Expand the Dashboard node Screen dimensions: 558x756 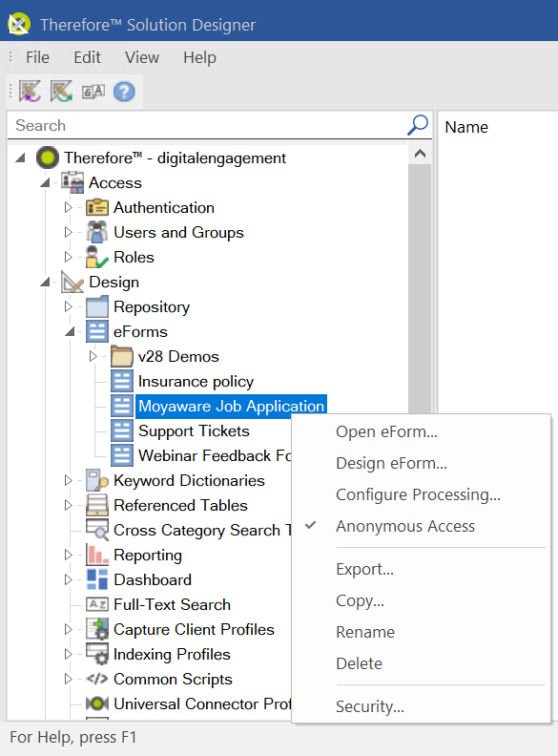(68, 580)
